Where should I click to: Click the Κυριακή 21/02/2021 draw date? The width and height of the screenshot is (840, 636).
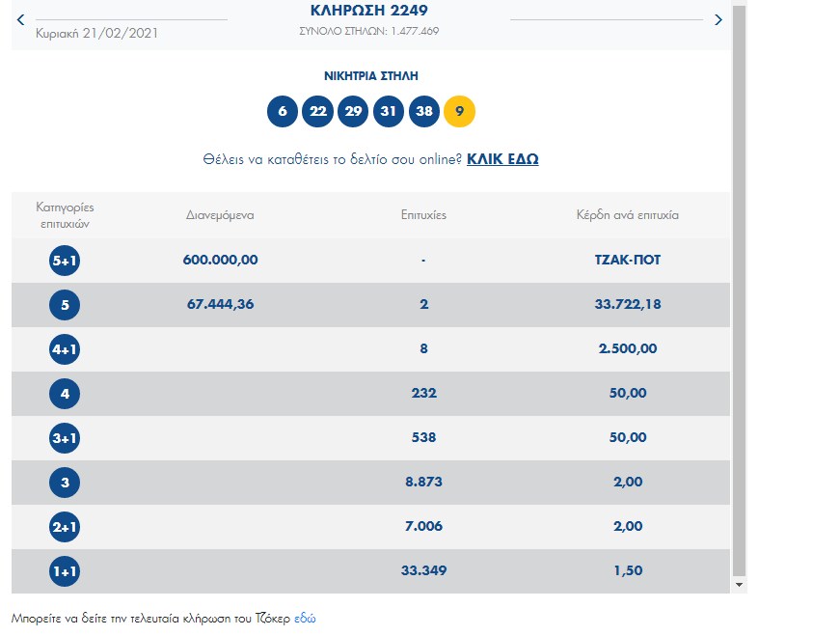tap(96, 33)
